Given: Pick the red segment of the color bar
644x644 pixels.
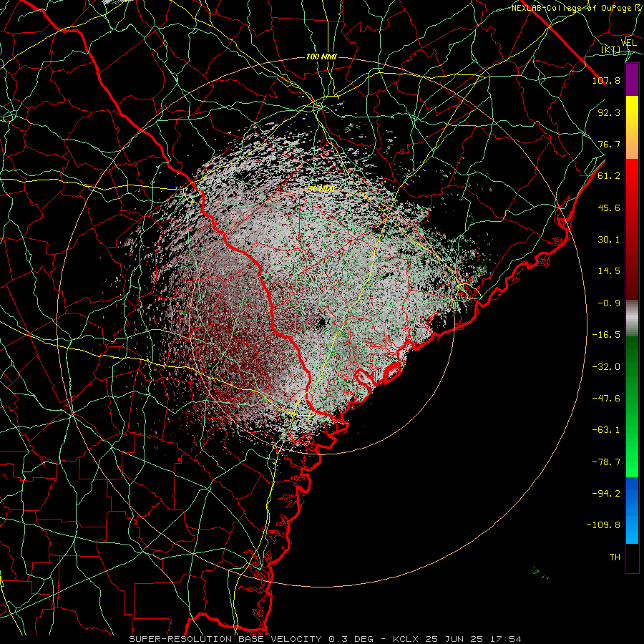Looking at the screenshot, I should [633, 229].
